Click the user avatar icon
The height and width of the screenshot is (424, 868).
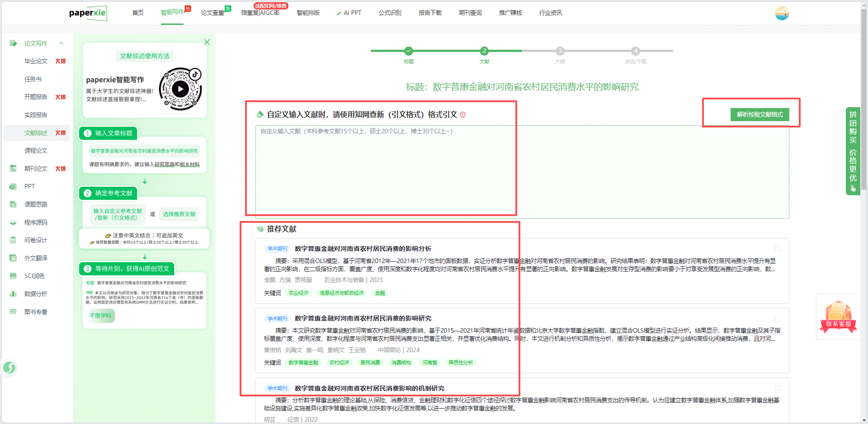[782, 13]
